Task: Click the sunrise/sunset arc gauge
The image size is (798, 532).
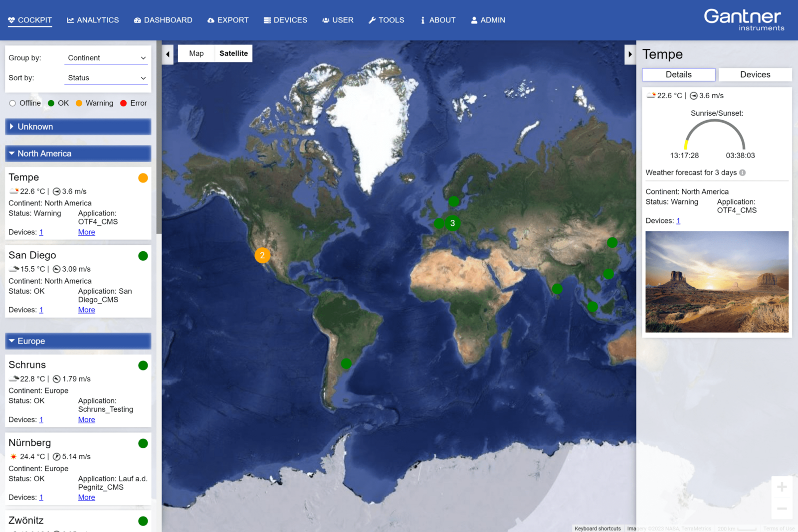Action: click(x=715, y=135)
